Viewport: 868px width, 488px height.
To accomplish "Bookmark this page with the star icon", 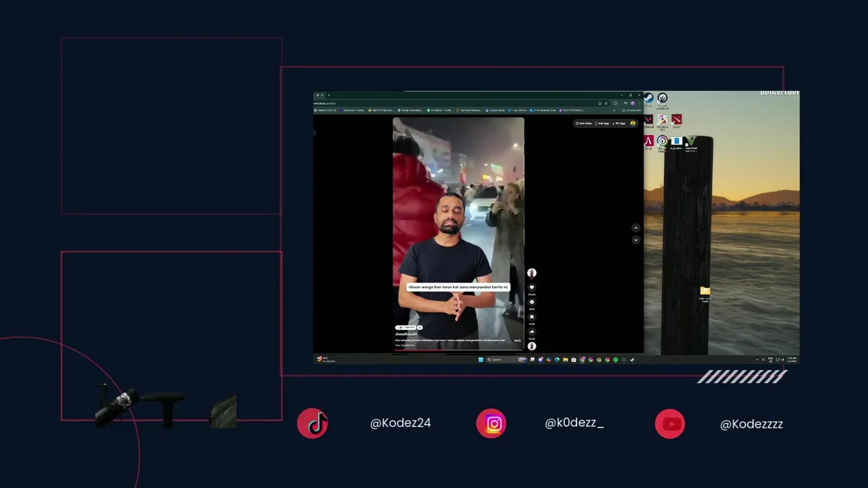I will 606,103.
